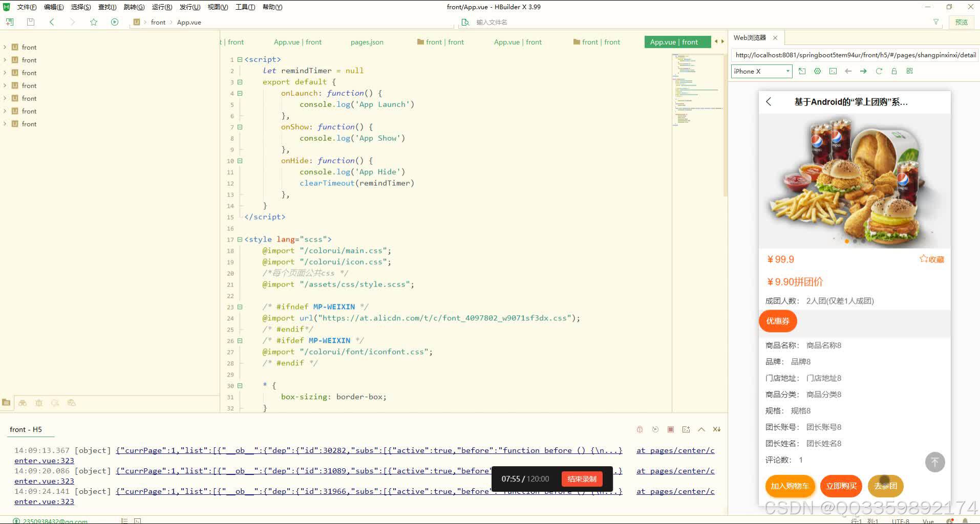The width and height of the screenshot is (980, 524).
Task: Click the 加入购物车 add to cart button
Action: click(x=790, y=486)
